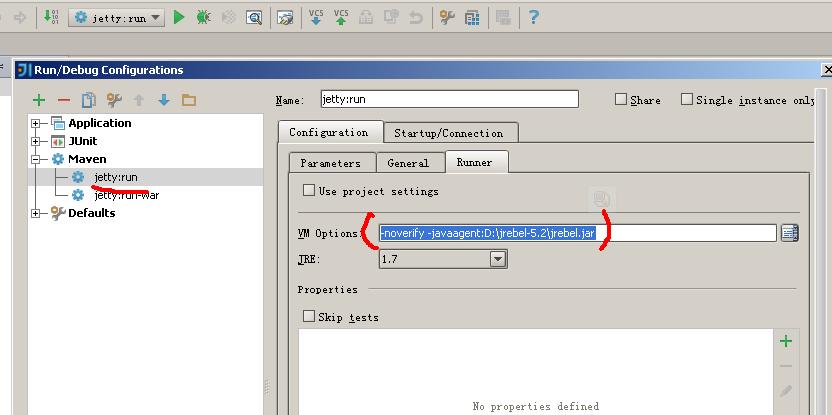Click the Make project binary-arrow icon

tap(51, 17)
